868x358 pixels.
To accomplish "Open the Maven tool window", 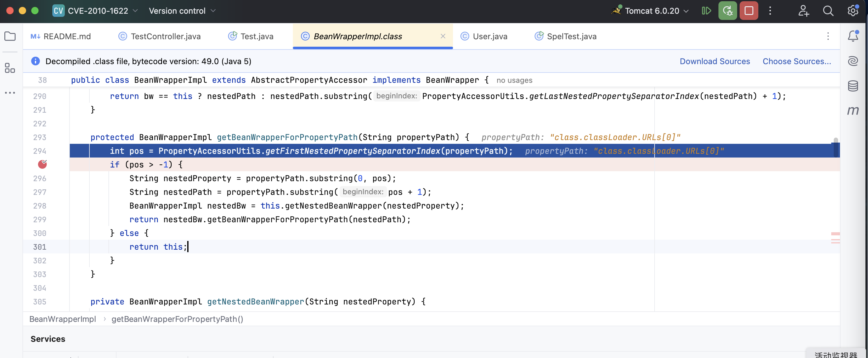I will [853, 111].
